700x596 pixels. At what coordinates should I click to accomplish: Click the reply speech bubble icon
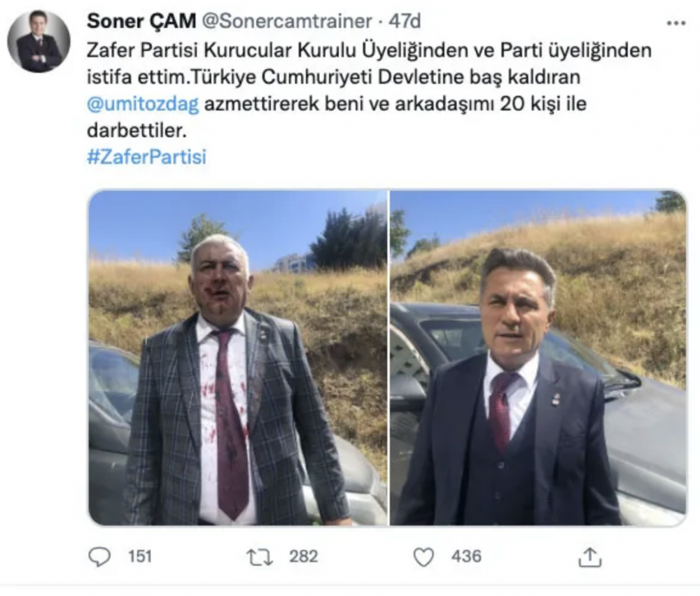tap(99, 557)
